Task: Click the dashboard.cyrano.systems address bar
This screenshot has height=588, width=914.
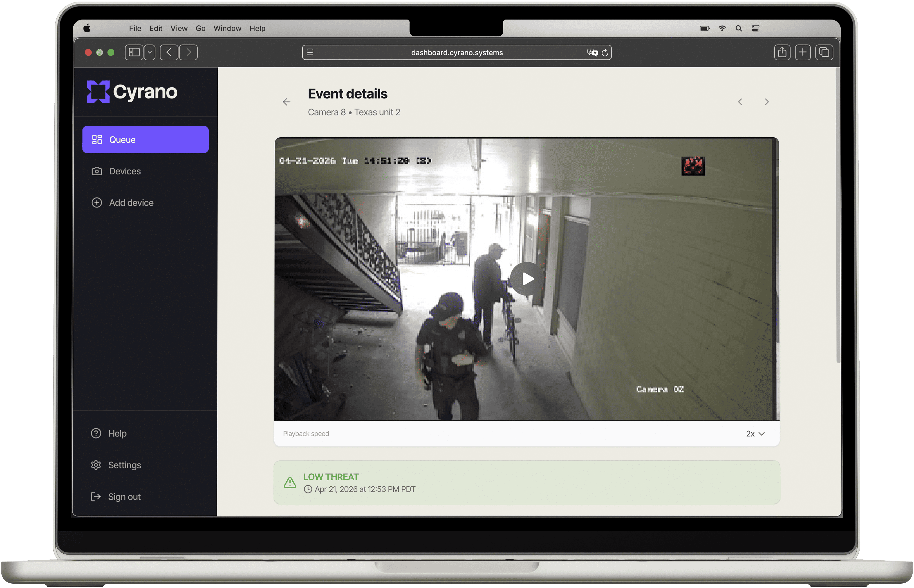Action: [457, 53]
